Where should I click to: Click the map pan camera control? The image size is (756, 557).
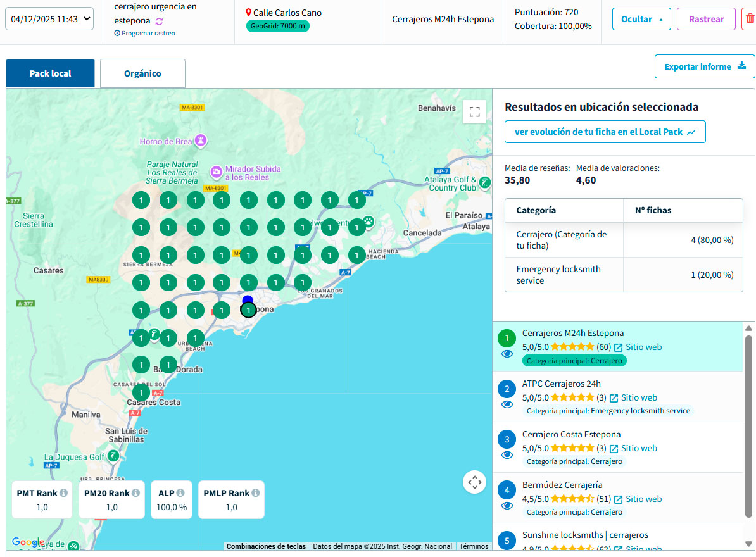[474, 482]
